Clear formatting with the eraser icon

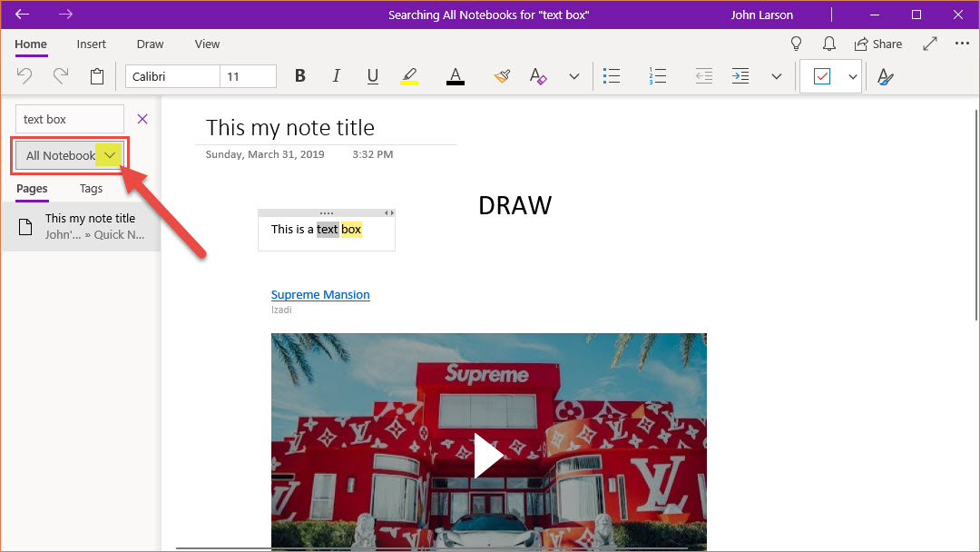538,77
